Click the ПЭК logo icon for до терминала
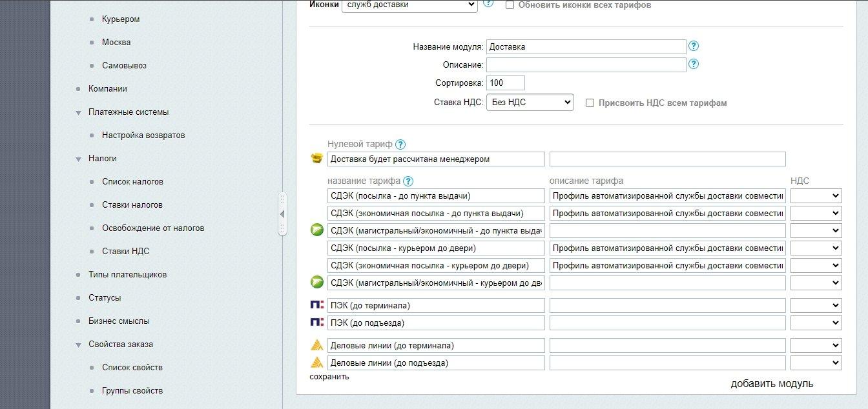 (x=316, y=305)
